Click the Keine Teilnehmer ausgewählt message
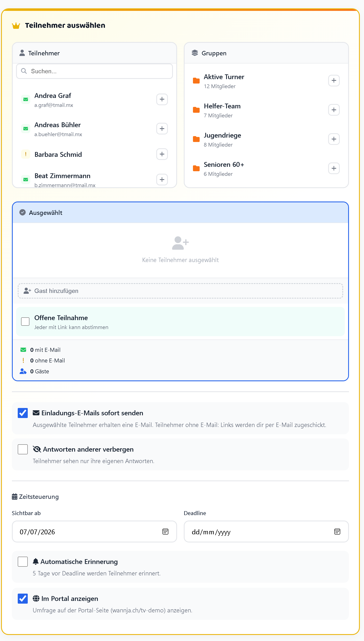Screen dimensions: 364x641 [x=180, y=260]
